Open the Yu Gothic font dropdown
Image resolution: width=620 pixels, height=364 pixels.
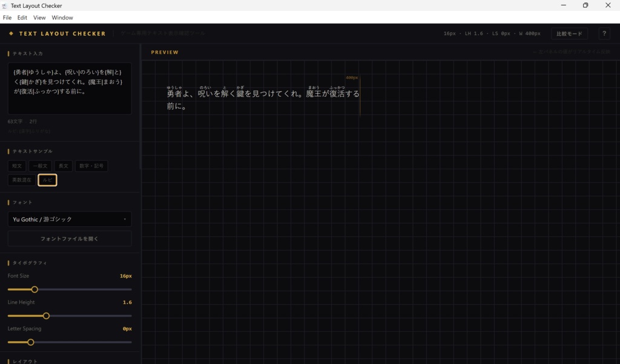[70, 219]
